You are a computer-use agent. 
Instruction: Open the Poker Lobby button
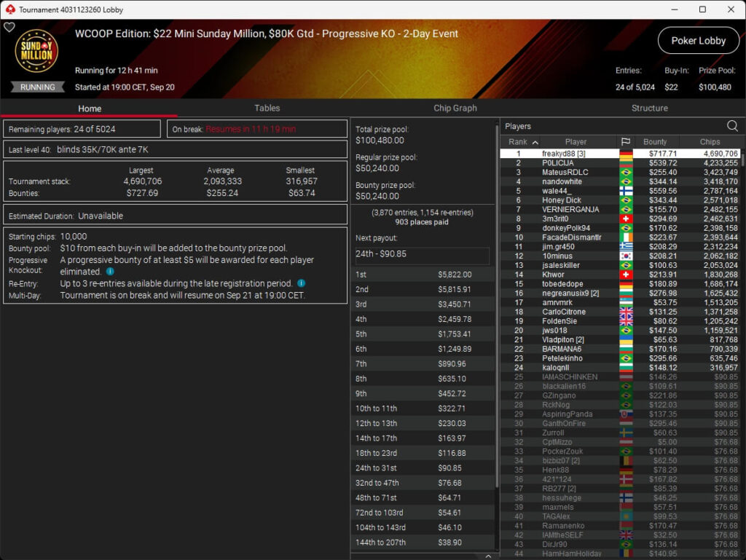[x=698, y=41]
